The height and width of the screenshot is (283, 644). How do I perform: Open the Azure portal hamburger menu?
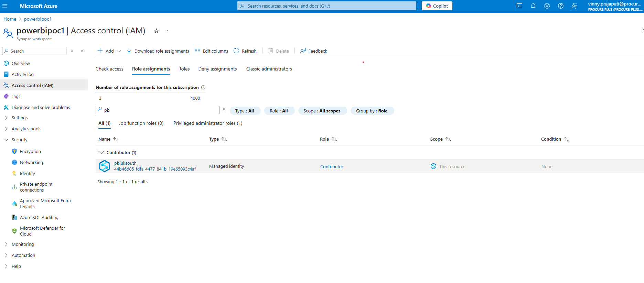(x=5, y=6)
